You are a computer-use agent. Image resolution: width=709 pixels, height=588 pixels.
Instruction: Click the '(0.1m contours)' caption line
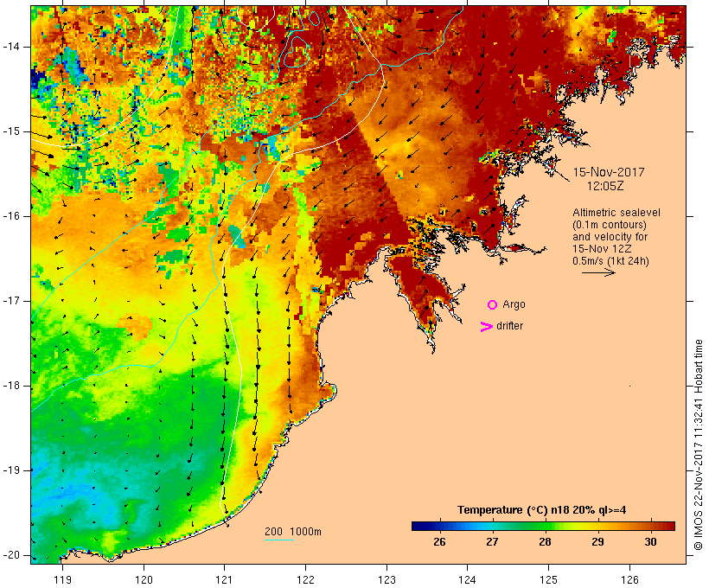[x=610, y=225]
